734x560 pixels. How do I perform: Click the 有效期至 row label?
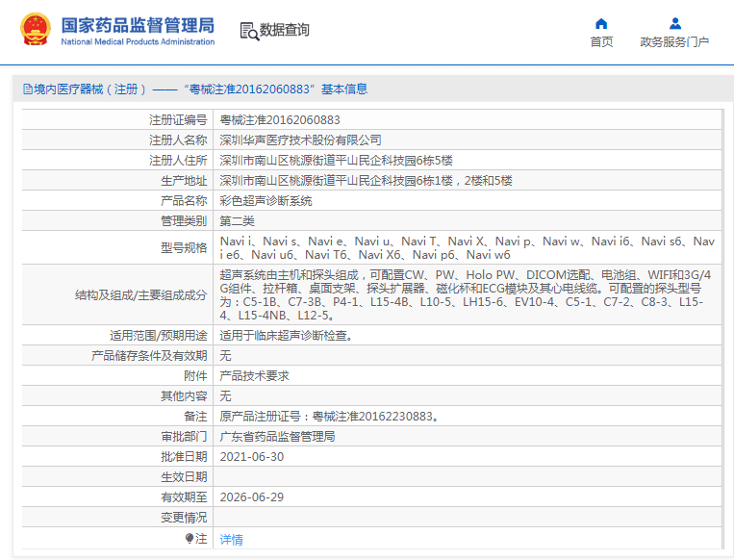(x=184, y=497)
